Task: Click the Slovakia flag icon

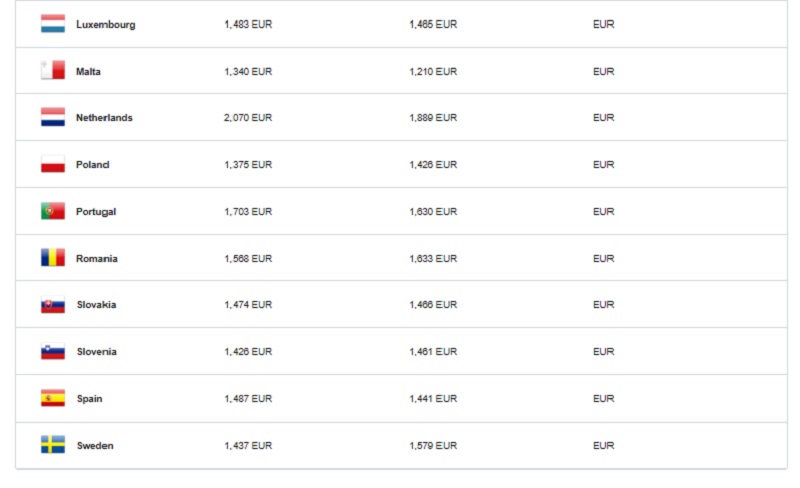Action: point(53,305)
